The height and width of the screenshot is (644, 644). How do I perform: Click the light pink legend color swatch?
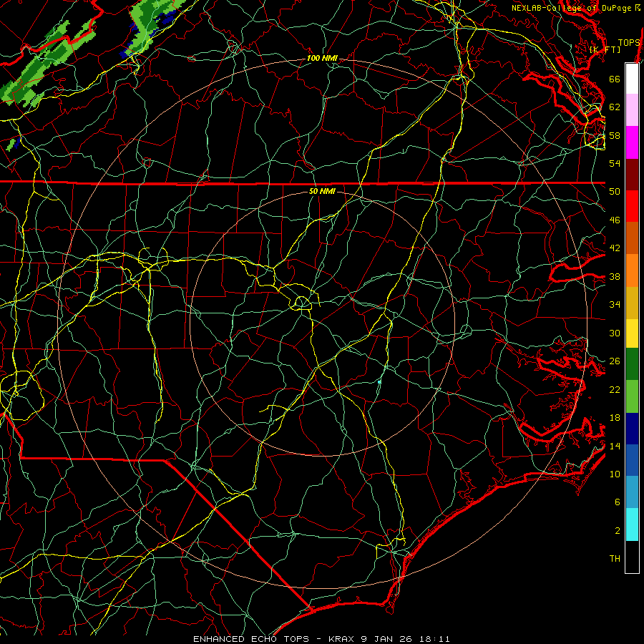point(632,110)
